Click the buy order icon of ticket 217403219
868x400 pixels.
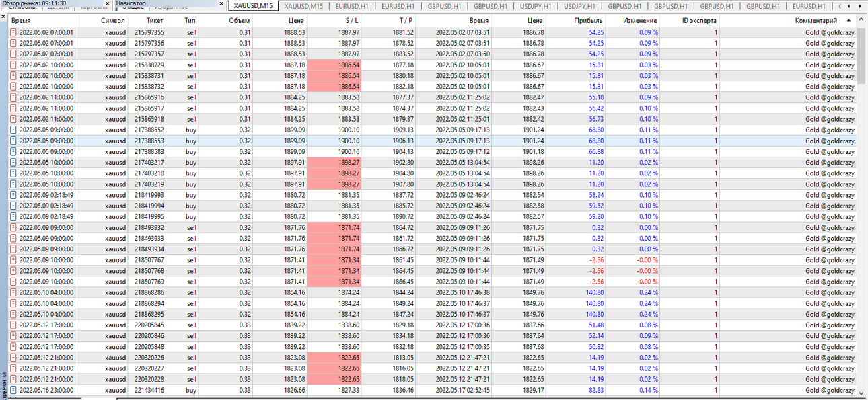click(x=13, y=184)
